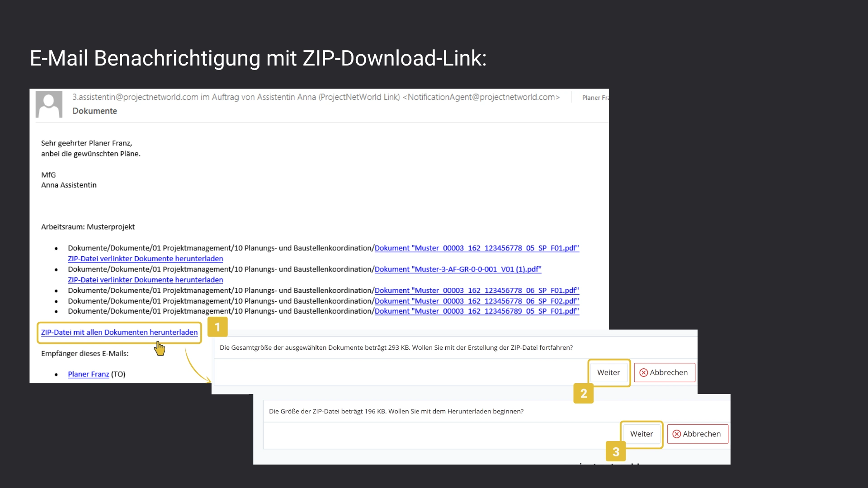Download ZIP-Datei mit allen Dokumenten
The image size is (868, 488).
pos(119,333)
